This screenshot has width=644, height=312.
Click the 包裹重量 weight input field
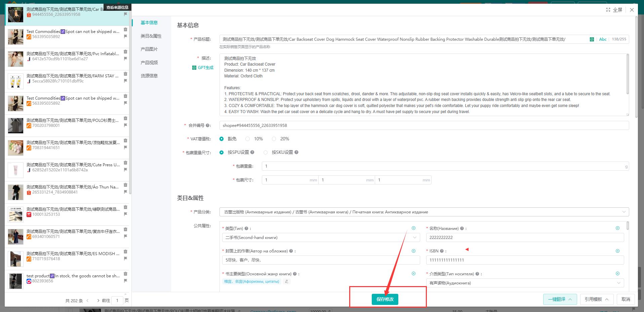tap(444, 166)
